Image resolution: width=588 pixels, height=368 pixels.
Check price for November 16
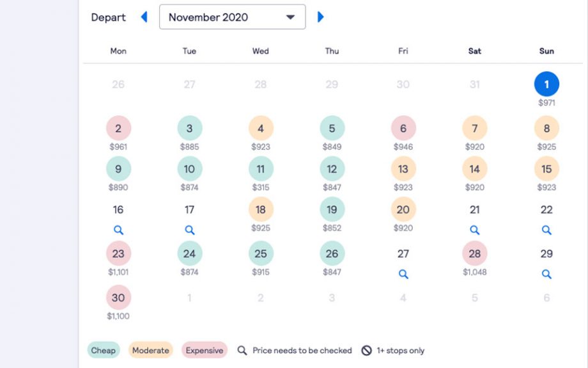pyautogui.click(x=118, y=230)
